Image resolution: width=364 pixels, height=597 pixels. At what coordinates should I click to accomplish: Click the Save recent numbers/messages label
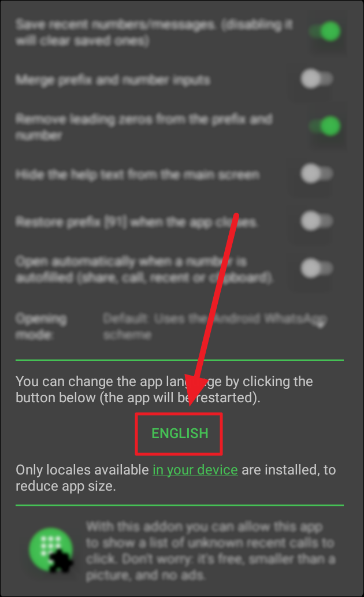click(154, 32)
